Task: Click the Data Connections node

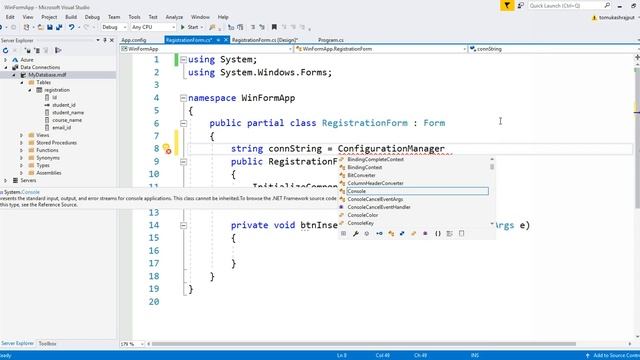Action: point(40,67)
